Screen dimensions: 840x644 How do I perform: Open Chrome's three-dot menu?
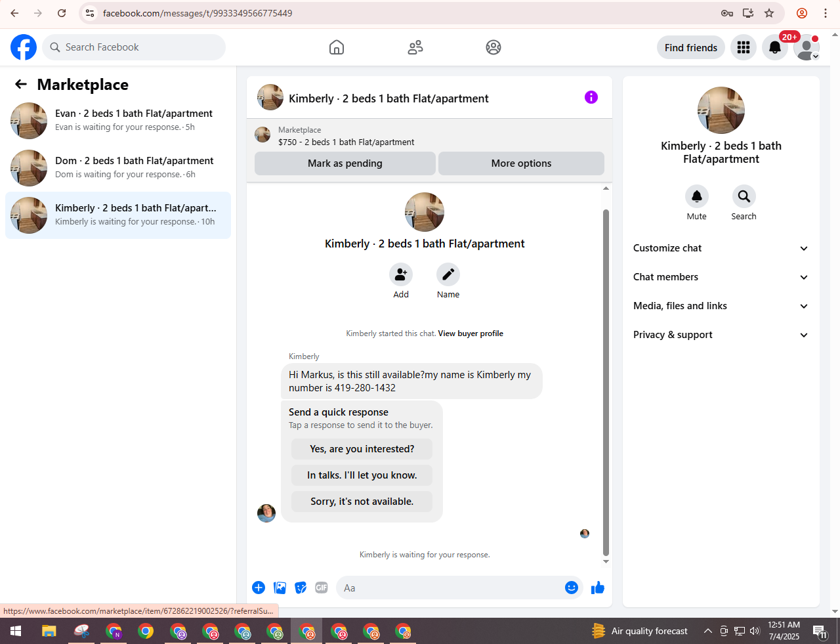(x=826, y=13)
